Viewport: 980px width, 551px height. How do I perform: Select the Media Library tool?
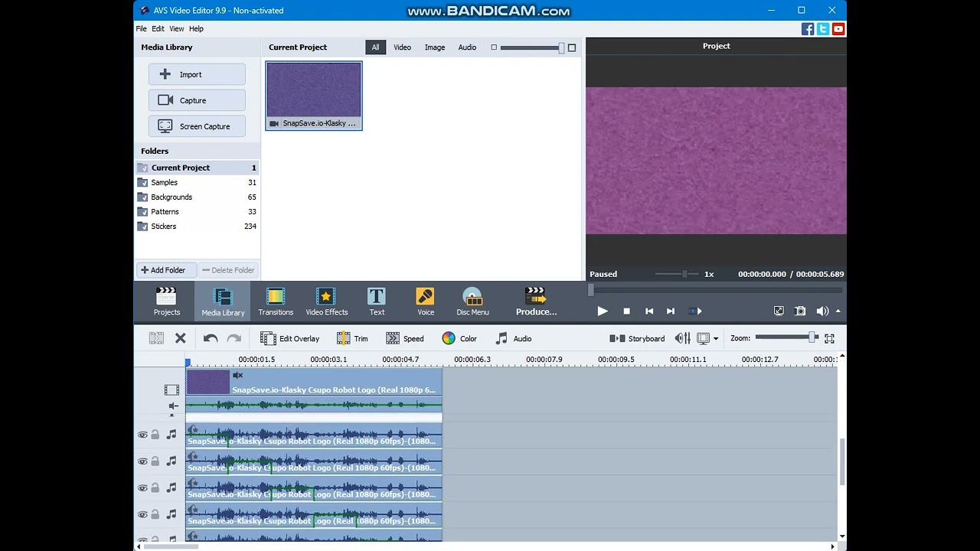[x=223, y=301]
